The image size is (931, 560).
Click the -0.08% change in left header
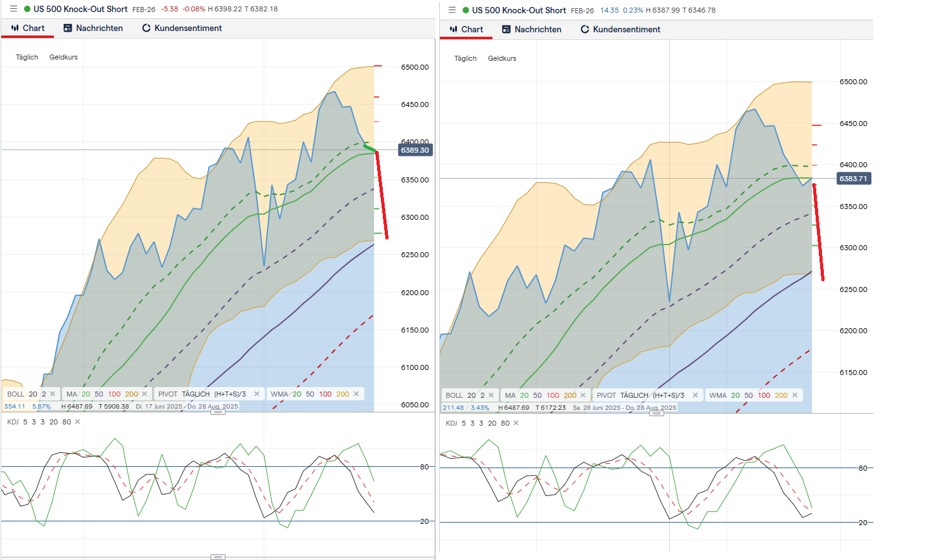tap(193, 9)
